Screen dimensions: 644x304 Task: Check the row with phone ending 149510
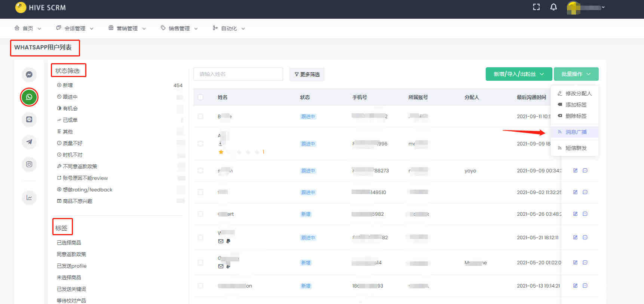(x=200, y=192)
